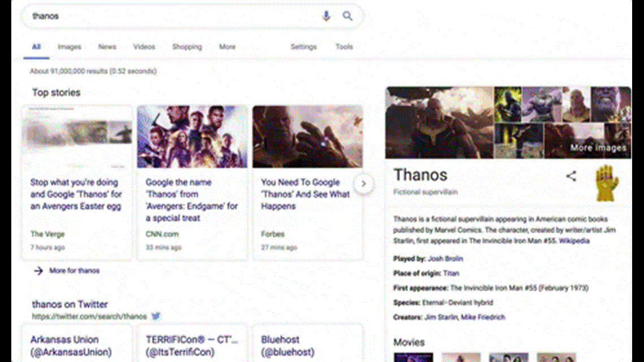The height and width of the screenshot is (362, 644).
Task: Open The Verge story screenshot thumbnail
Action: 77,137
